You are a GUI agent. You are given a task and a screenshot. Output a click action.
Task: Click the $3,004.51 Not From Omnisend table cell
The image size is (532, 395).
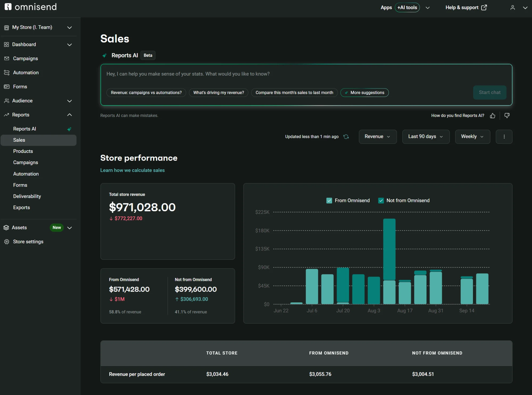point(423,374)
